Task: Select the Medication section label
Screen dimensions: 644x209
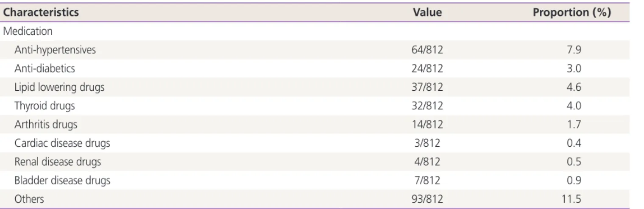Action: (21, 31)
